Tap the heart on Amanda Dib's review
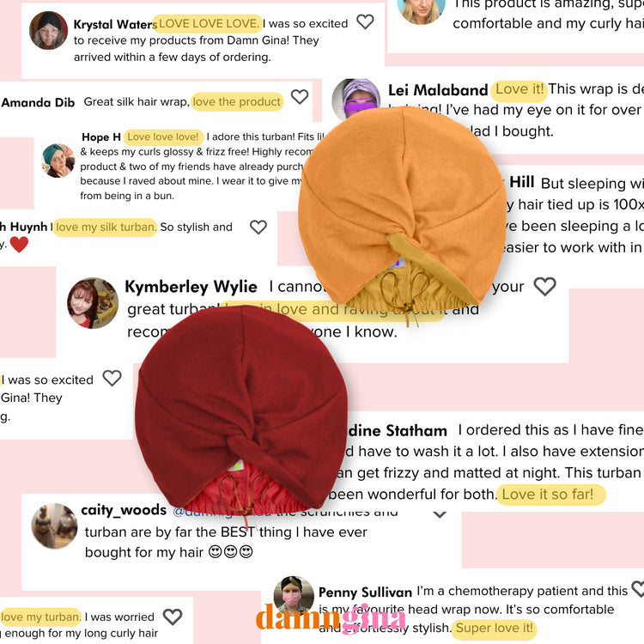This screenshot has height=644, width=644. pos(300,97)
